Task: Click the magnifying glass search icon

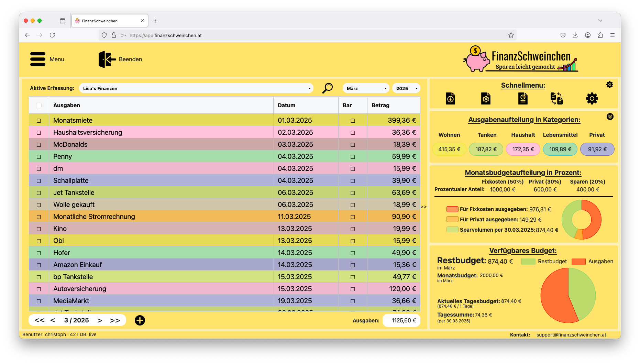Action: click(x=327, y=88)
